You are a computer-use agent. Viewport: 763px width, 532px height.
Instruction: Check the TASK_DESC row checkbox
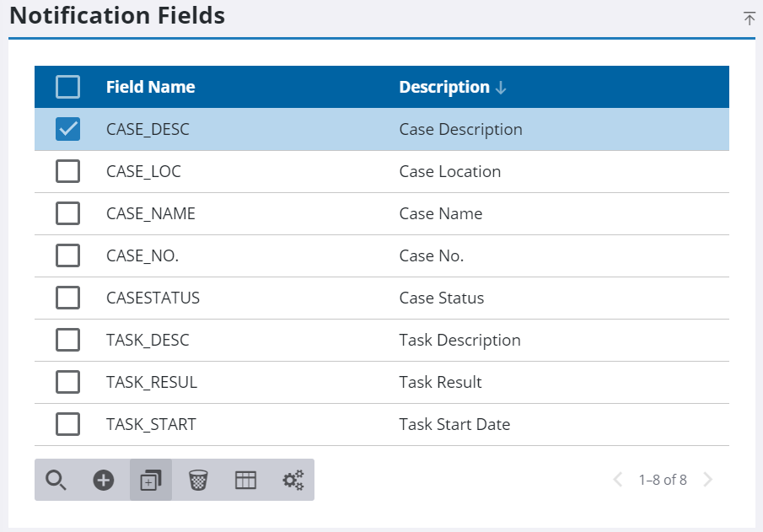coord(67,340)
